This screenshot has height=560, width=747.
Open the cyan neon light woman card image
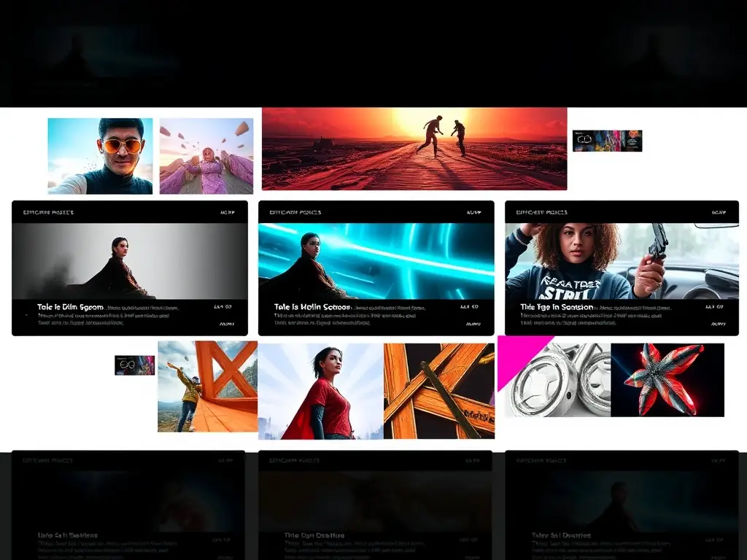(376, 262)
